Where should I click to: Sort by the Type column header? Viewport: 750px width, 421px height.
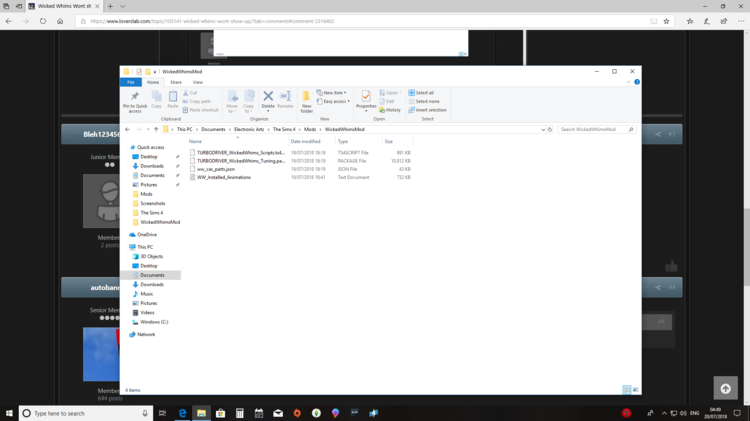coord(342,142)
